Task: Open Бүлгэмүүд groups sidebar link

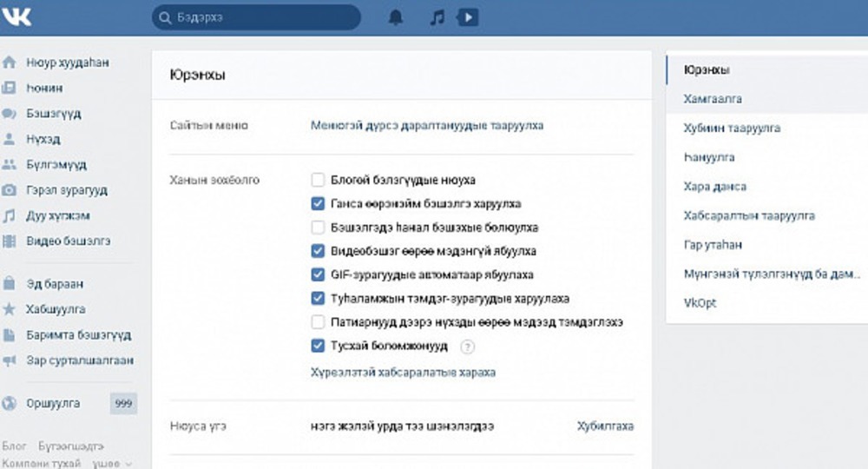Action: click(56, 164)
